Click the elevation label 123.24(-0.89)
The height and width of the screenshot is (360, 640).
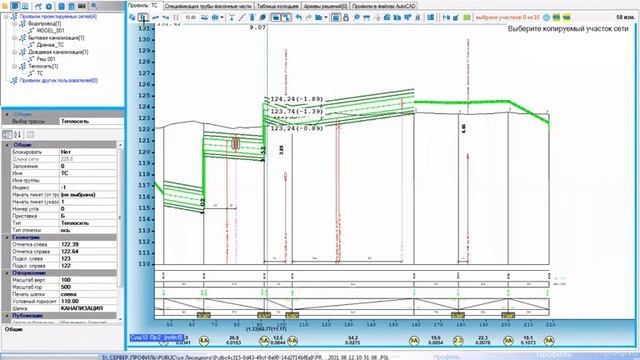297,128
